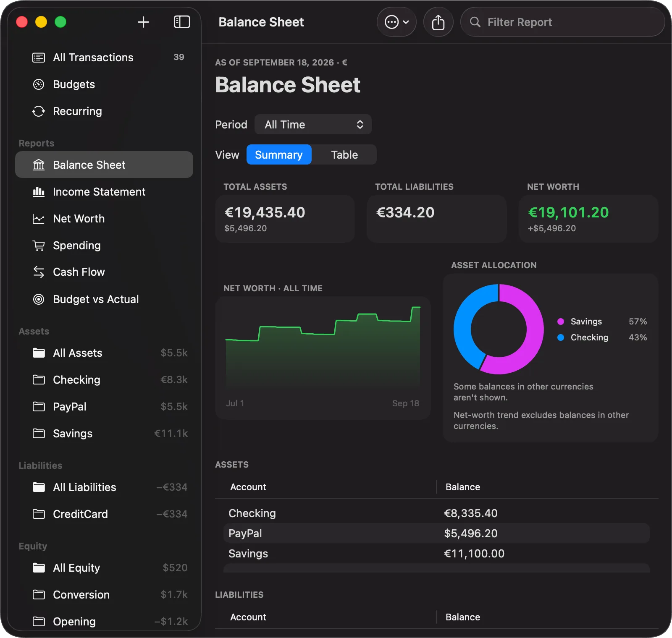
Task: Click the Total Liabilities €334.20 card
Action: point(437,219)
